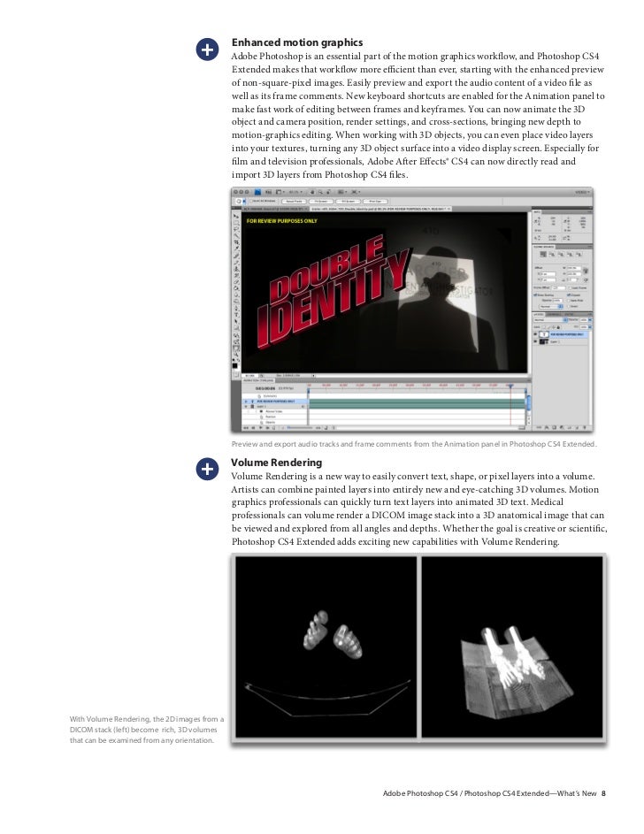
Task: Click the link layers icon in Layers panel
Action: pyautogui.click(x=539, y=427)
